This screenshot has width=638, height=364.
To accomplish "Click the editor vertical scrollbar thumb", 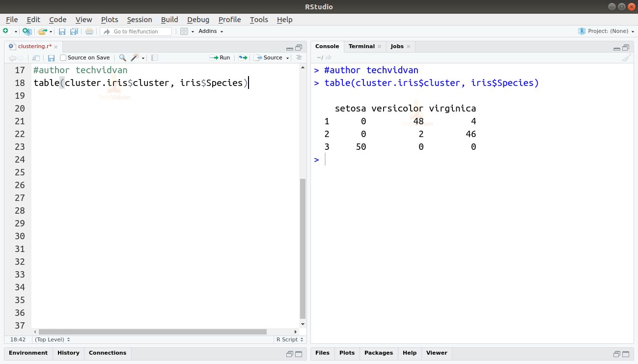I will coord(303,249).
